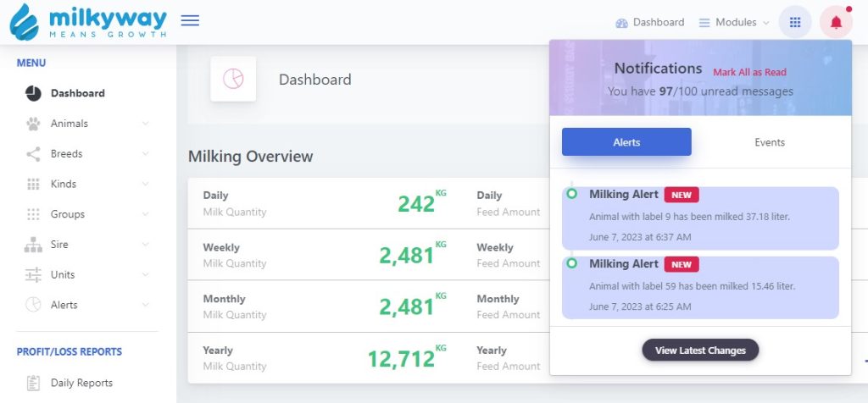The image size is (868, 403).
Task: Open the Modules dropdown
Action: coord(734,23)
